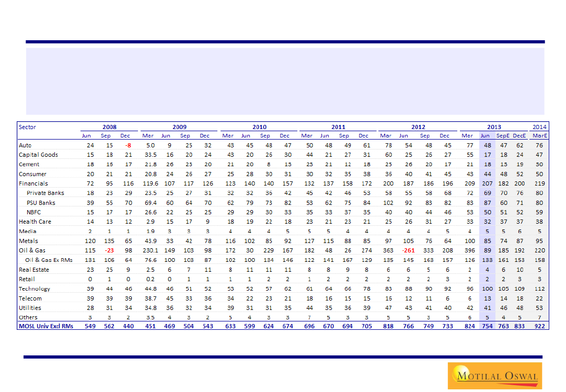Click the Auto sector row label
This screenshot has height=392, width=566.
[25, 145]
